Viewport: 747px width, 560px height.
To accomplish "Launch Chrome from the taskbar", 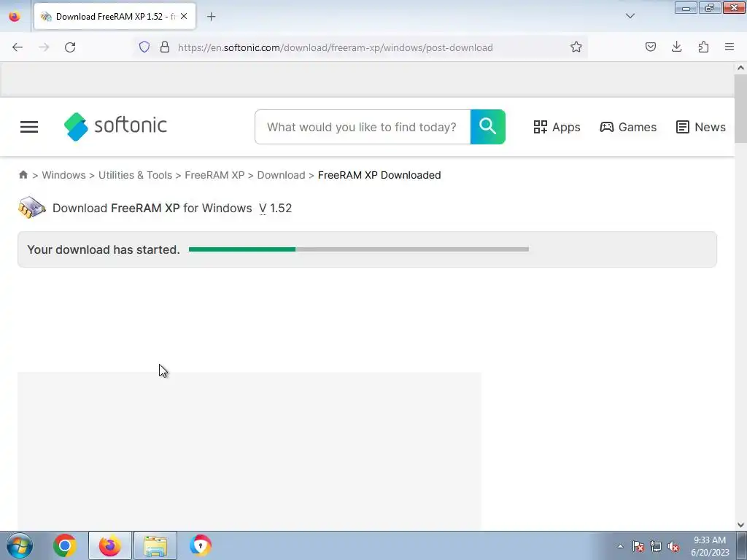I will pyautogui.click(x=65, y=545).
